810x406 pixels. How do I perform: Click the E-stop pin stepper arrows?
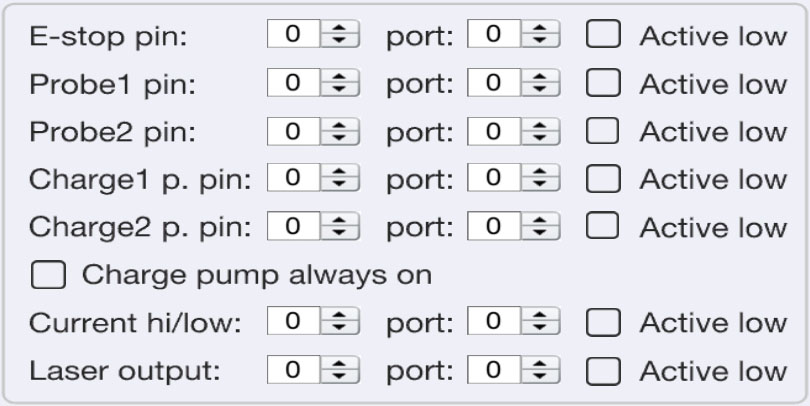(339, 35)
